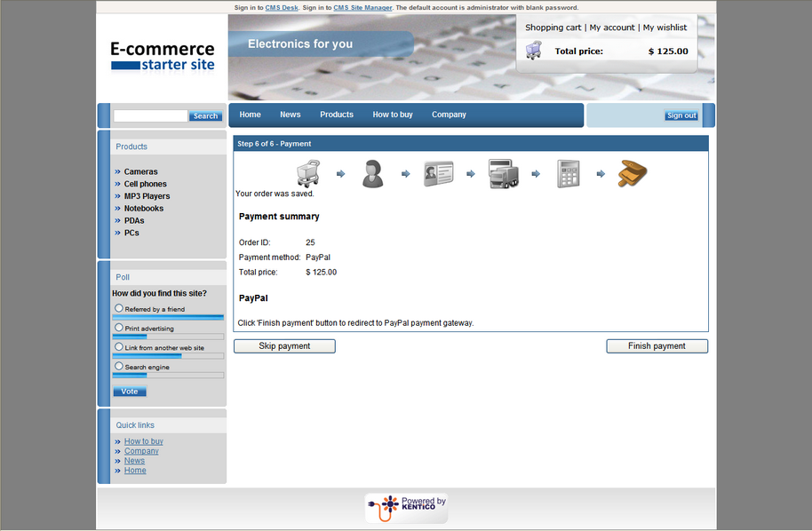Open the Products menu item
Image resolution: width=812 pixels, height=531 pixels.
[x=337, y=115]
